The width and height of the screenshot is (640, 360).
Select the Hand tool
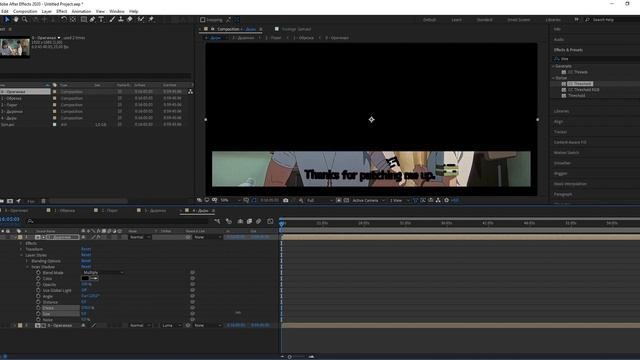coord(16,20)
